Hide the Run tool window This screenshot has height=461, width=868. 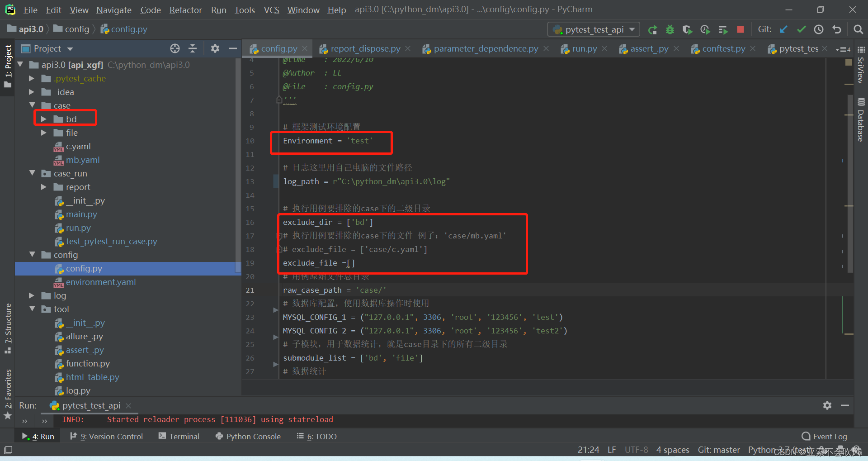[845, 405]
